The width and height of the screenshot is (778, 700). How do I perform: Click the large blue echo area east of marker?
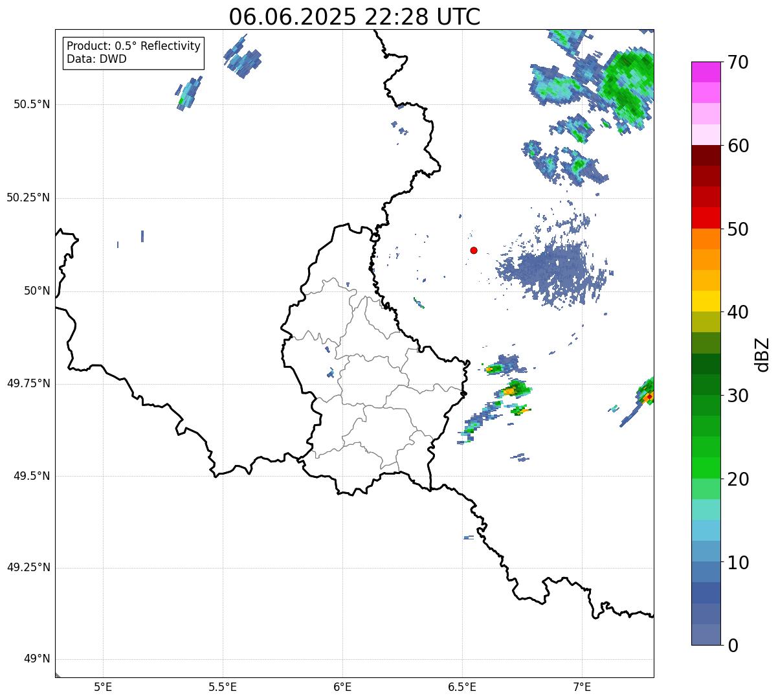pyautogui.click(x=553, y=269)
